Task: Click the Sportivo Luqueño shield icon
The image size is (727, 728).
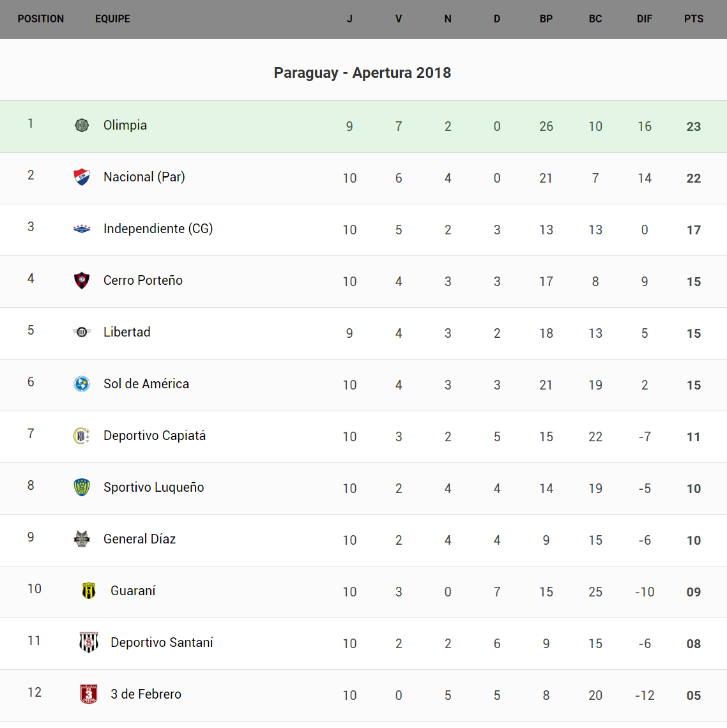Action: tap(82, 487)
